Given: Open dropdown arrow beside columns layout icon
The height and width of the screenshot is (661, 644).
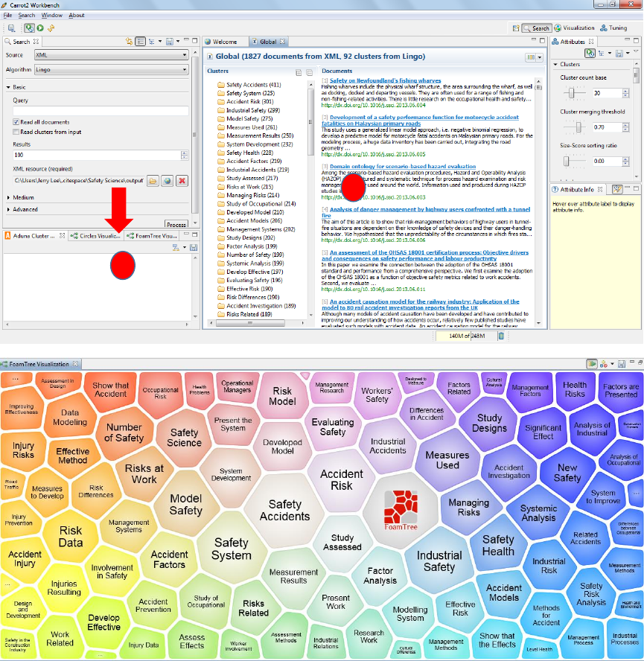Looking at the screenshot, I should pyautogui.click(x=540, y=57).
